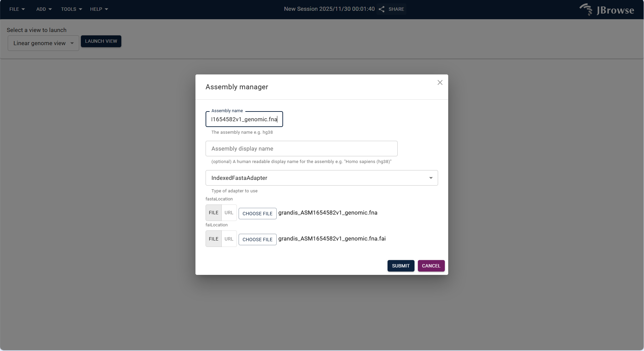Select FILE mode for fastaLocation
The image size is (644, 351).
click(x=213, y=213)
